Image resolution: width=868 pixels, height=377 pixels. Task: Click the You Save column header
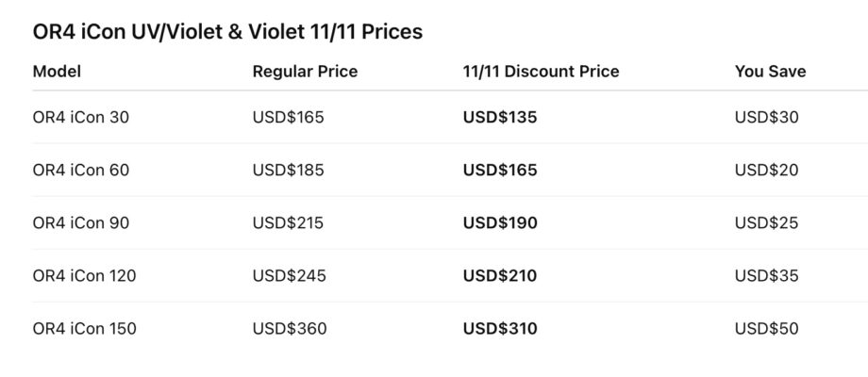(770, 72)
